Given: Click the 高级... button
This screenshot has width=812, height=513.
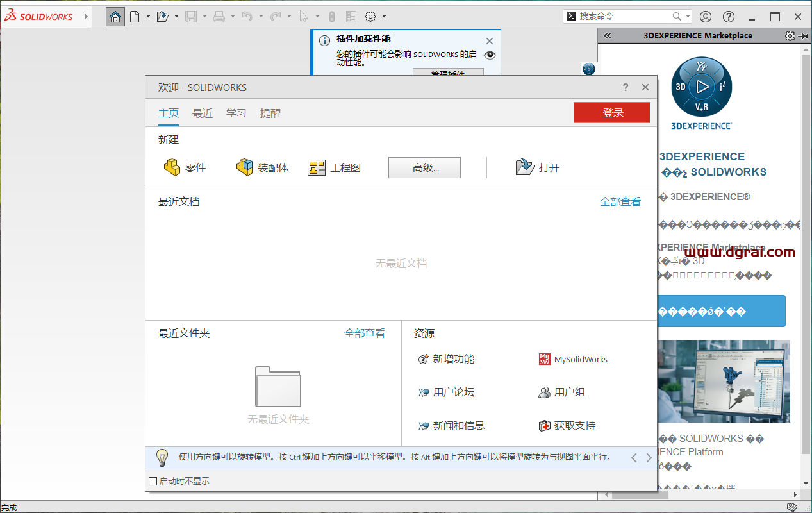Looking at the screenshot, I should pyautogui.click(x=424, y=167).
